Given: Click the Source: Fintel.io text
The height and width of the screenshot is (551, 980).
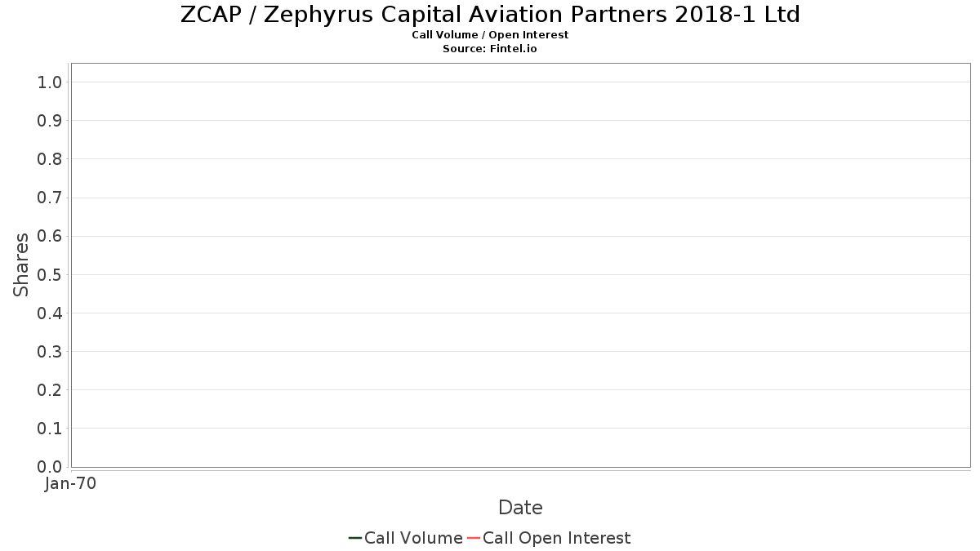Looking at the screenshot, I should click(490, 49).
